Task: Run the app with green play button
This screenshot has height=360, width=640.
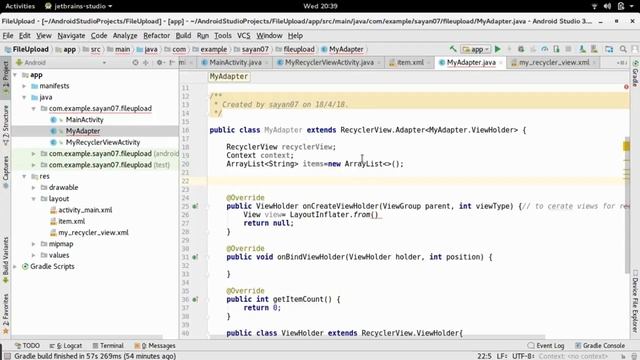Action: coord(498,49)
